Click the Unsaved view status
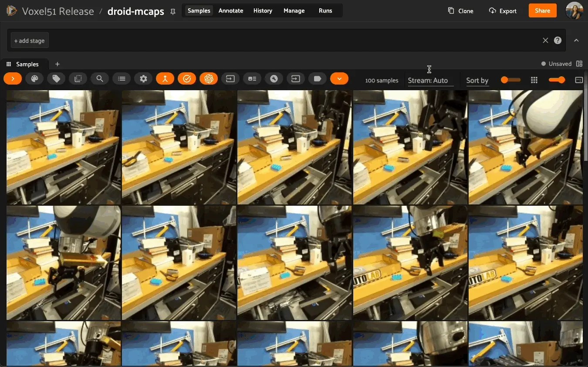 pos(556,64)
